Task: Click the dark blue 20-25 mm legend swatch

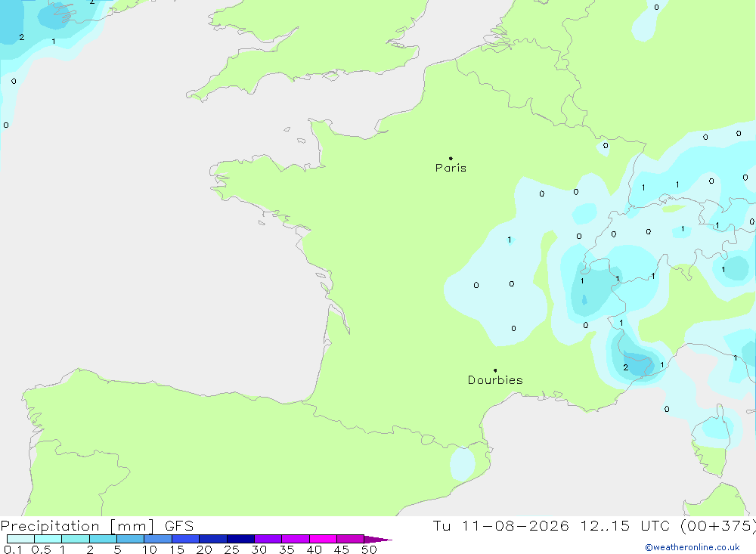Action: pos(212,539)
